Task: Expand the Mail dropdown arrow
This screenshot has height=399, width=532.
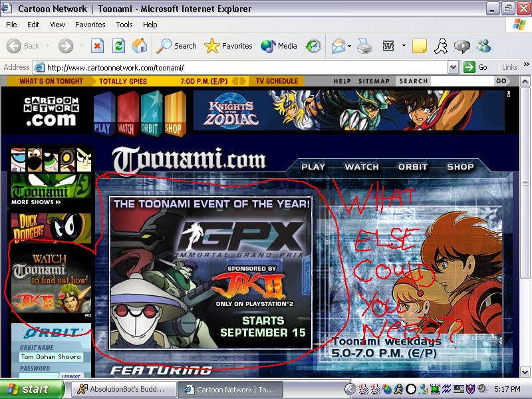Action: point(350,46)
